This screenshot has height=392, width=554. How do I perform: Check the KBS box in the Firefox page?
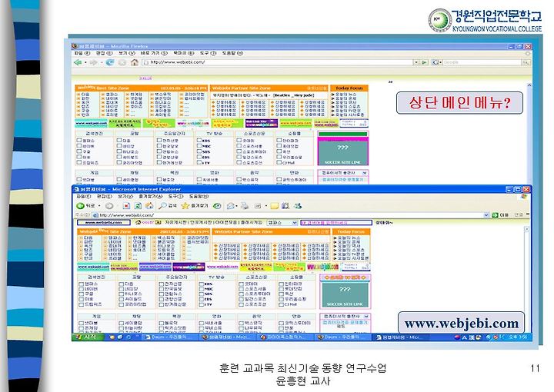(199, 141)
